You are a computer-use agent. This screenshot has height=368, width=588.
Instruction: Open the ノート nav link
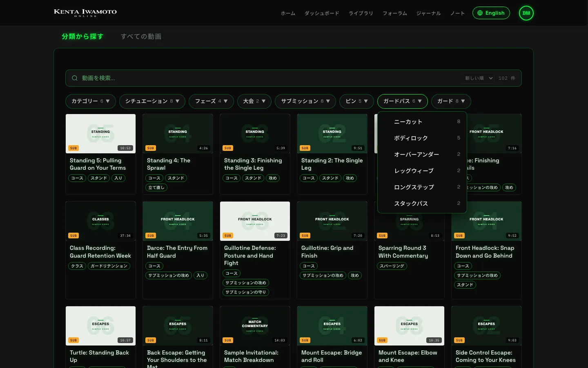pyautogui.click(x=457, y=13)
